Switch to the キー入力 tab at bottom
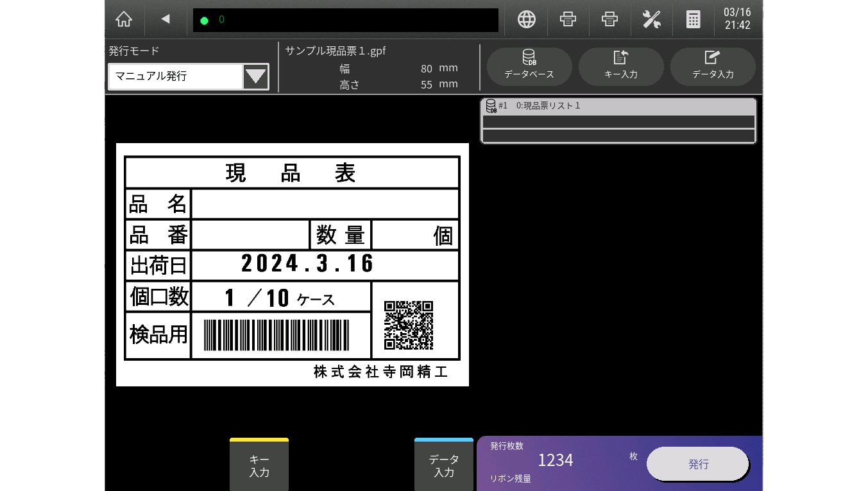The image size is (868, 491). pos(259,464)
